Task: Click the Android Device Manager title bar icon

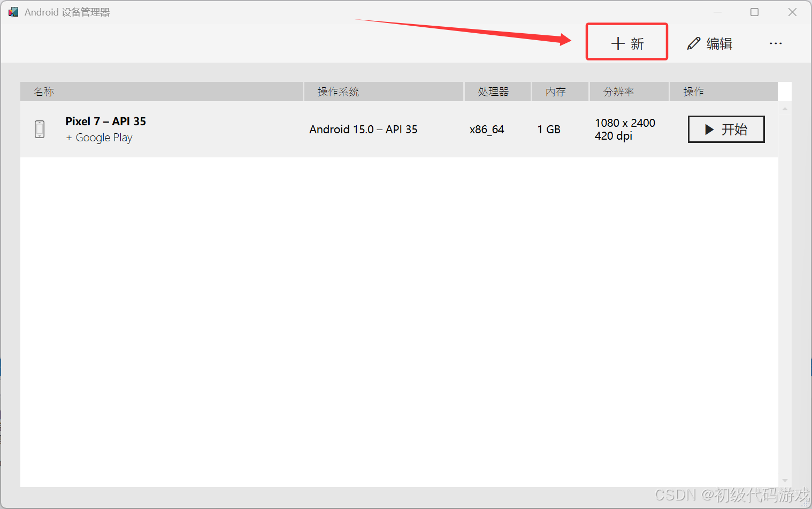Action: click(13, 12)
